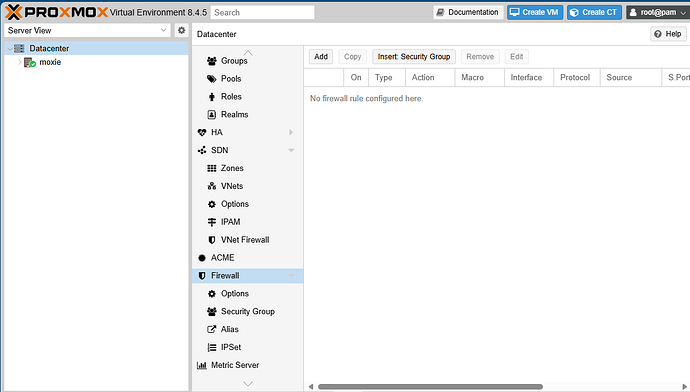
Task: Click Insert: Security Group button
Action: click(x=414, y=57)
